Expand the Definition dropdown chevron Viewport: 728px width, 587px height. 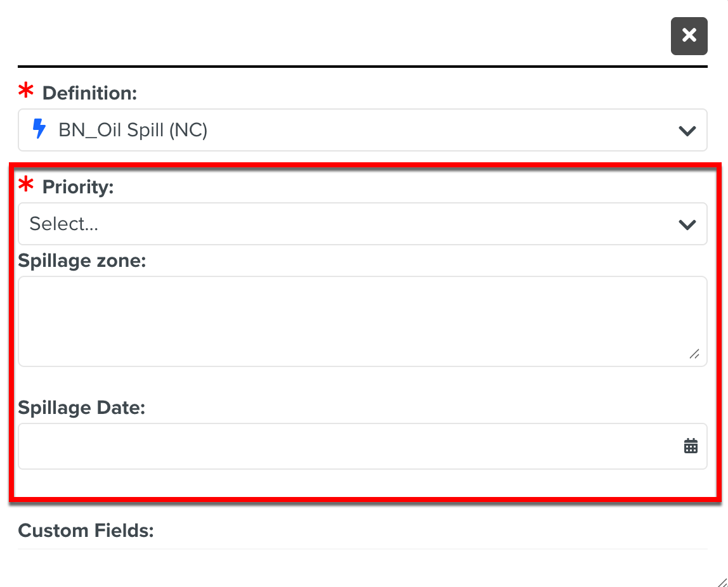pos(687,131)
